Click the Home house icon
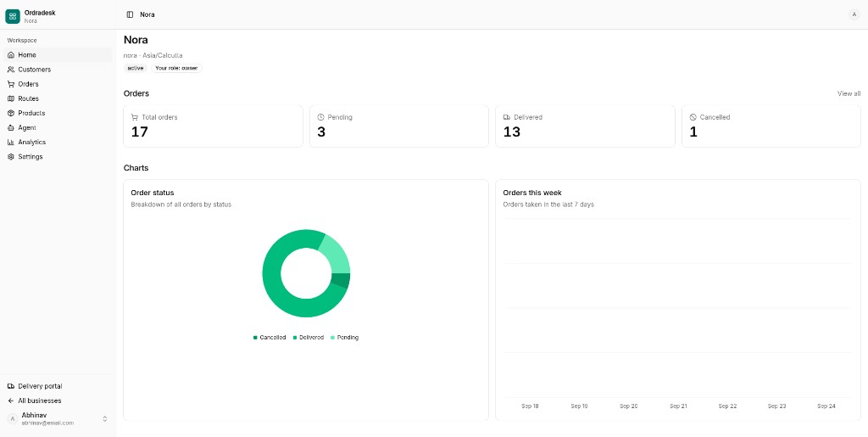Viewport: 868px width, 437px height. [11, 55]
